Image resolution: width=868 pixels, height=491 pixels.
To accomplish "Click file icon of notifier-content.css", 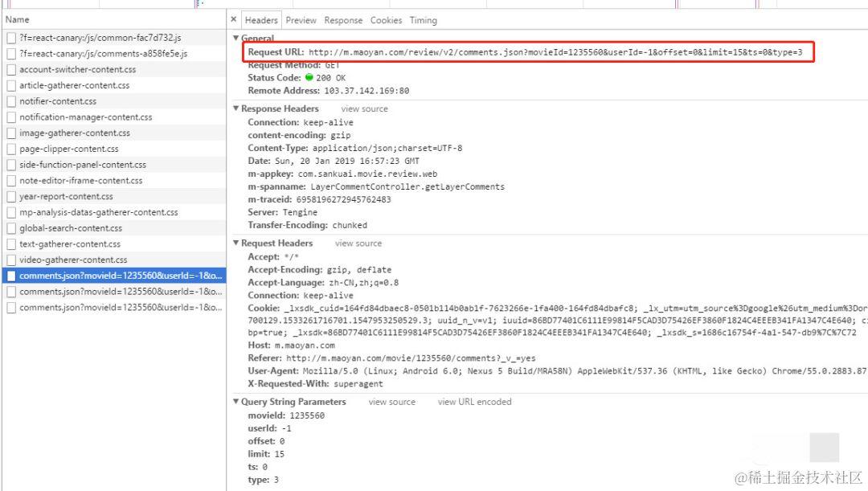I will pyautogui.click(x=11, y=101).
